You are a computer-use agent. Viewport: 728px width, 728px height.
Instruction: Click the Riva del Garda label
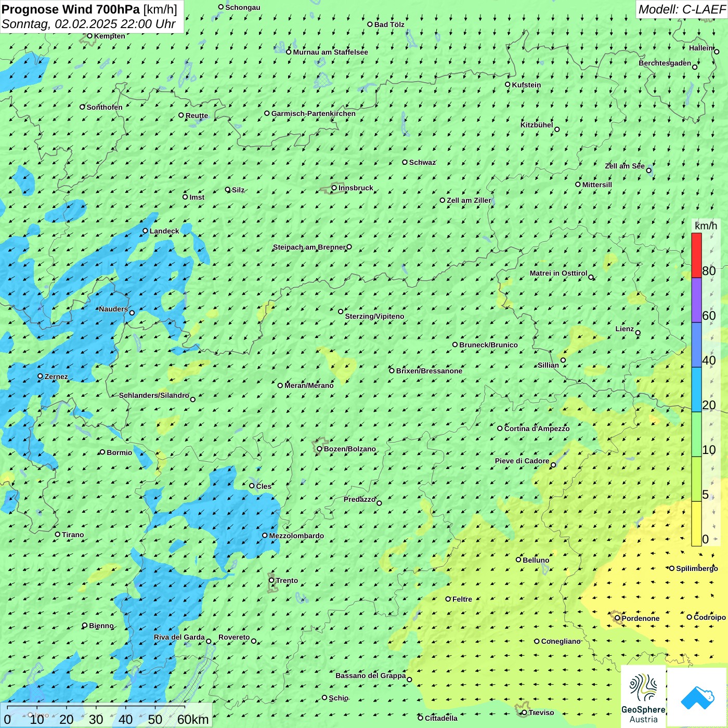point(179,637)
